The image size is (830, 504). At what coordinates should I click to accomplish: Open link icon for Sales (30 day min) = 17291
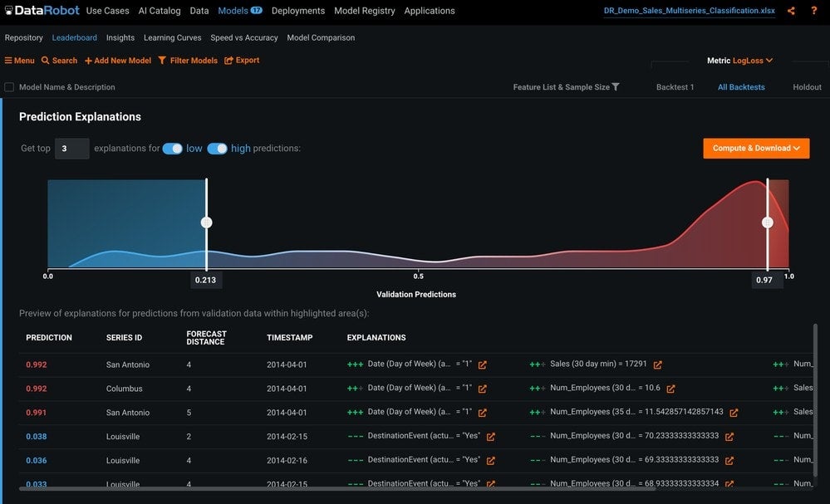coord(657,365)
